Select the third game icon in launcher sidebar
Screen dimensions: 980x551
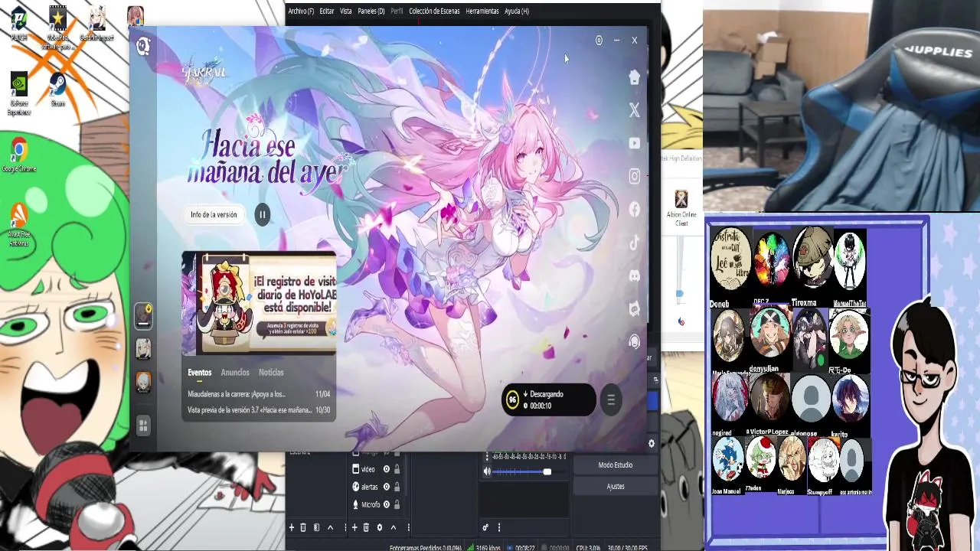143,381
